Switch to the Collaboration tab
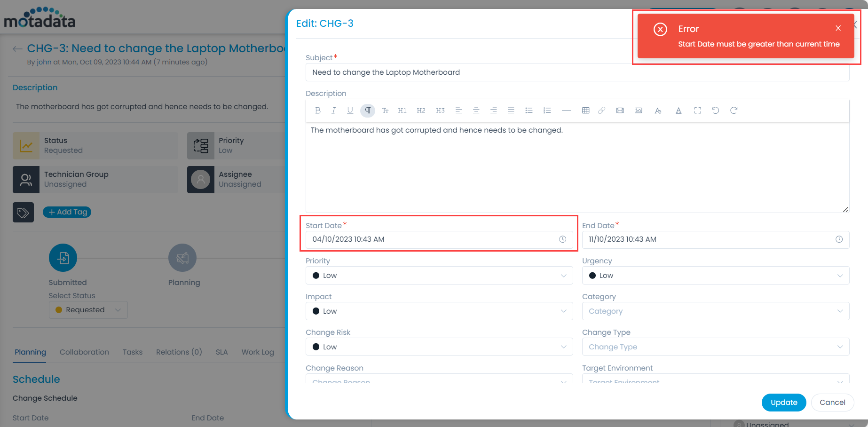The height and width of the screenshot is (427, 868). [x=84, y=352]
